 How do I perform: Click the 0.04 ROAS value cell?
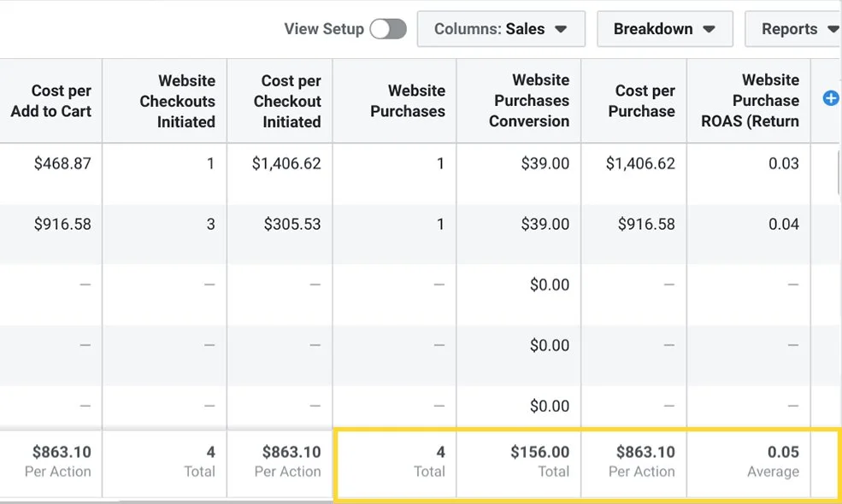[x=783, y=225]
